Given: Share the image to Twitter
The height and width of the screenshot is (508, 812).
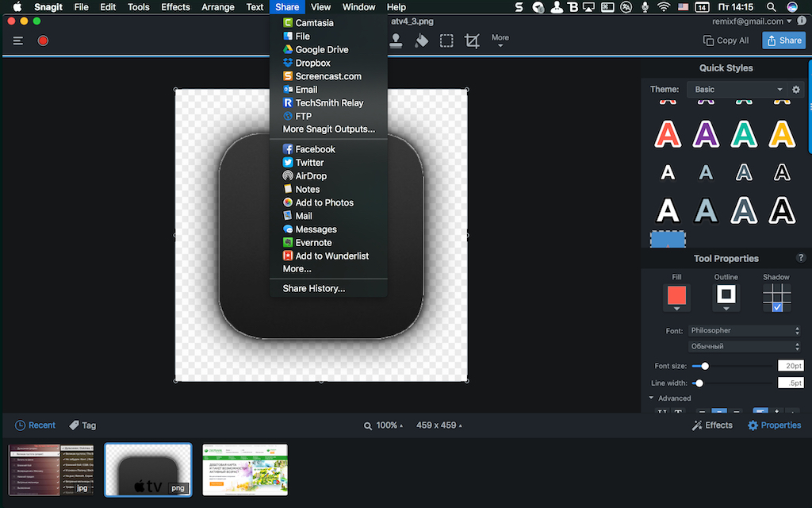Looking at the screenshot, I should coord(329,163).
